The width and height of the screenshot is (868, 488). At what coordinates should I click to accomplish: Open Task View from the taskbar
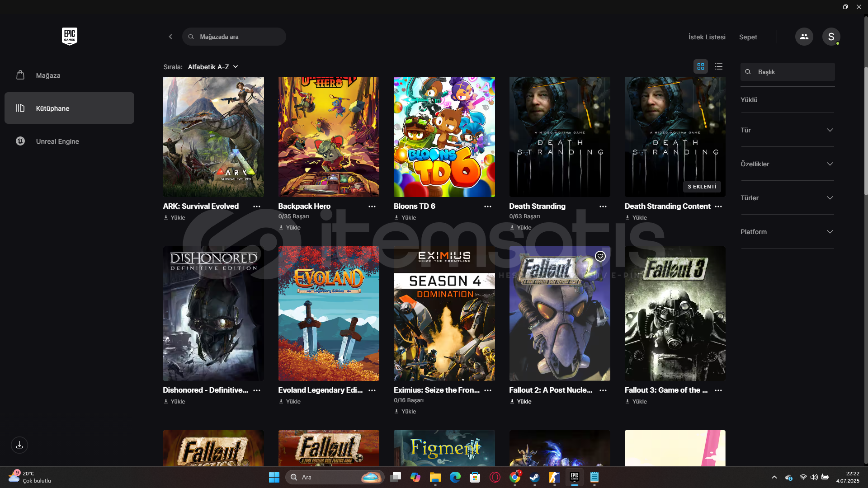396,477
